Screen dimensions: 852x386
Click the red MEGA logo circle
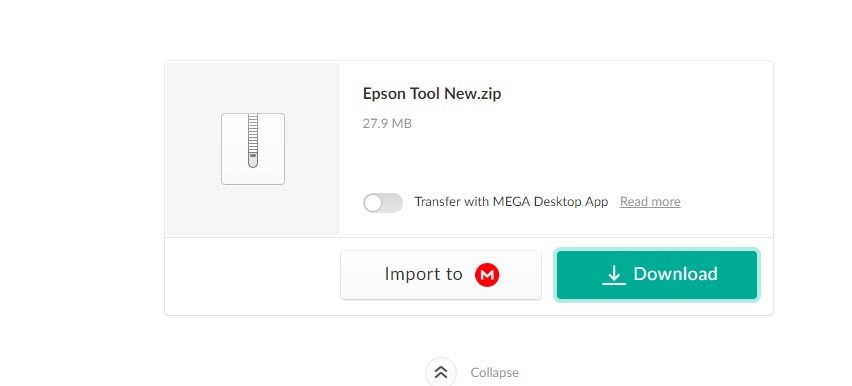[487, 275]
